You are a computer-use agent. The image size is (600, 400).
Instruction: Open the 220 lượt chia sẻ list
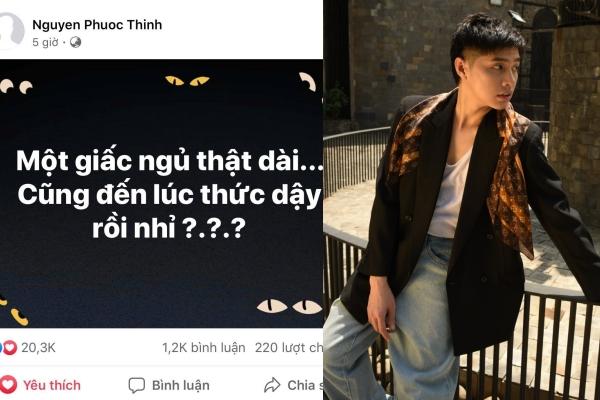click(x=289, y=348)
